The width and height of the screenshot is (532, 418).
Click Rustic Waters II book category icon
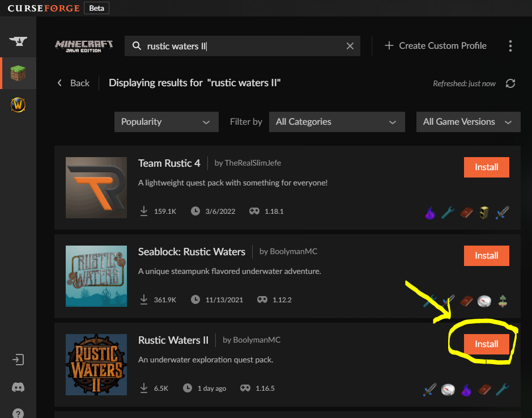pos(484,390)
